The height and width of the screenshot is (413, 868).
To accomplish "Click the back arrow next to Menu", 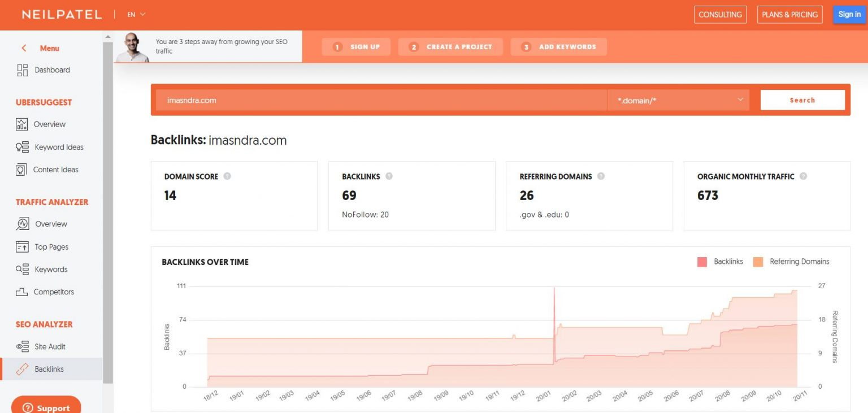I will click(x=24, y=48).
